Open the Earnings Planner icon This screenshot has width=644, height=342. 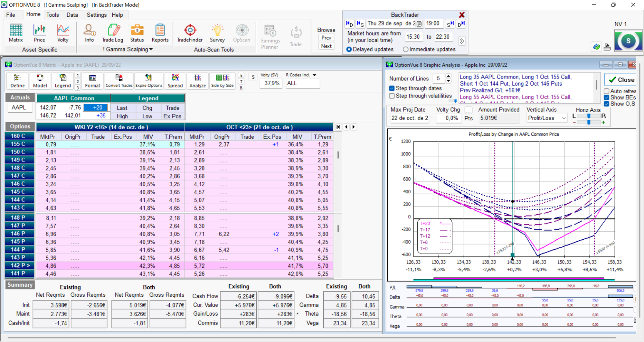click(270, 37)
